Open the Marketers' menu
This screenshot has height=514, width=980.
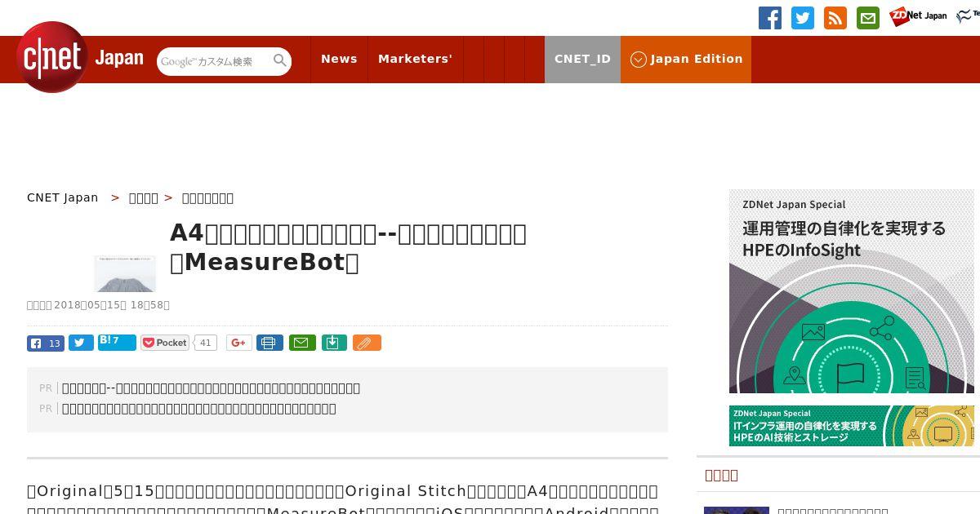click(415, 59)
